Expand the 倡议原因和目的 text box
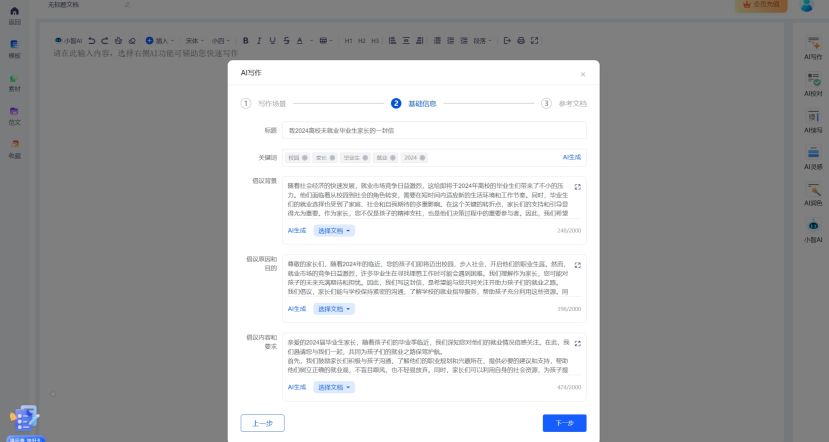 (577, 265)
